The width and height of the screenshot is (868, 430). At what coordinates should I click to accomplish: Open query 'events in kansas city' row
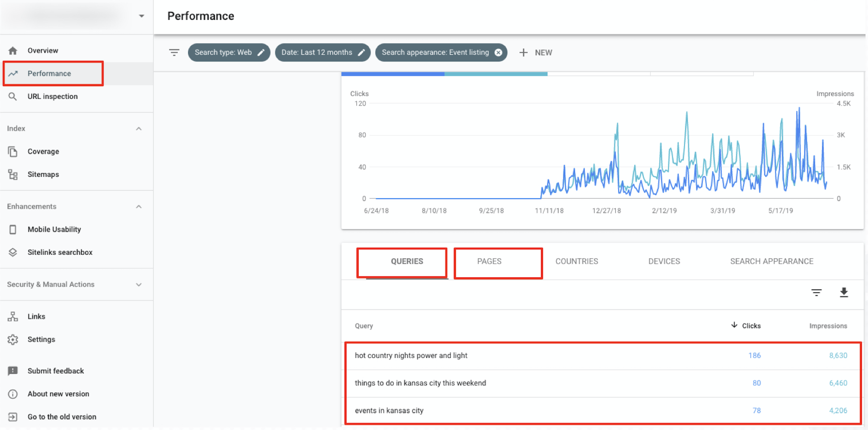(389, 411)
